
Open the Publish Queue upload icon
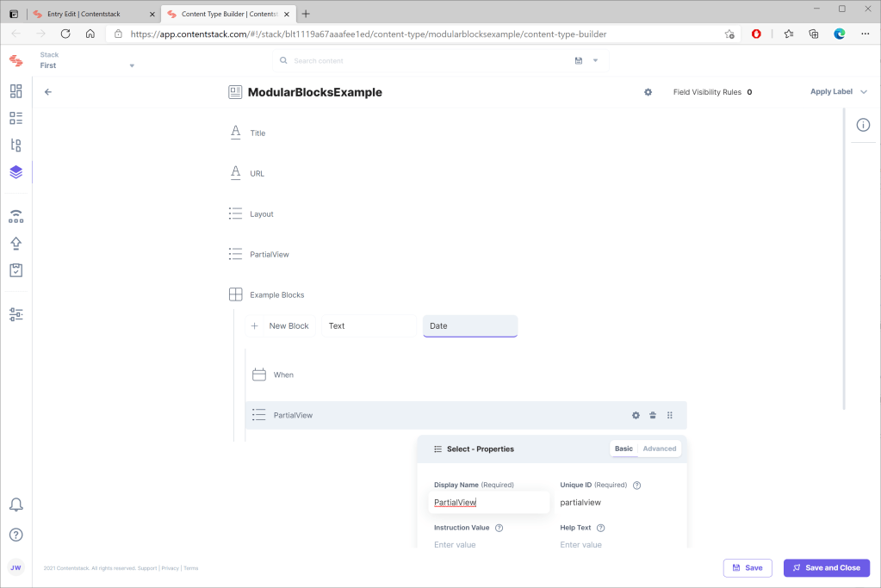tap(16, 244)
